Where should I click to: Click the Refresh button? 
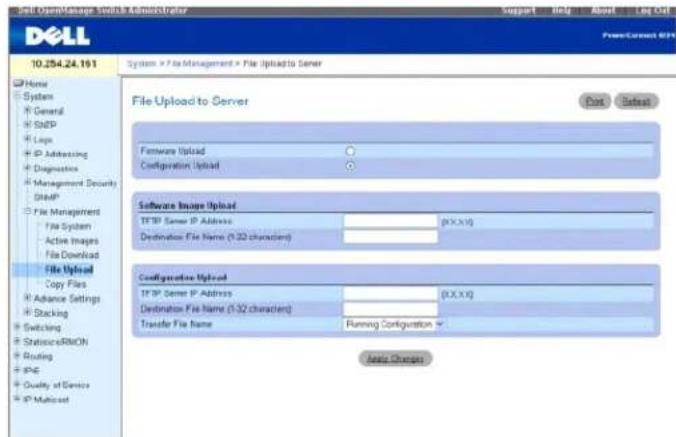tap(636, 101)
